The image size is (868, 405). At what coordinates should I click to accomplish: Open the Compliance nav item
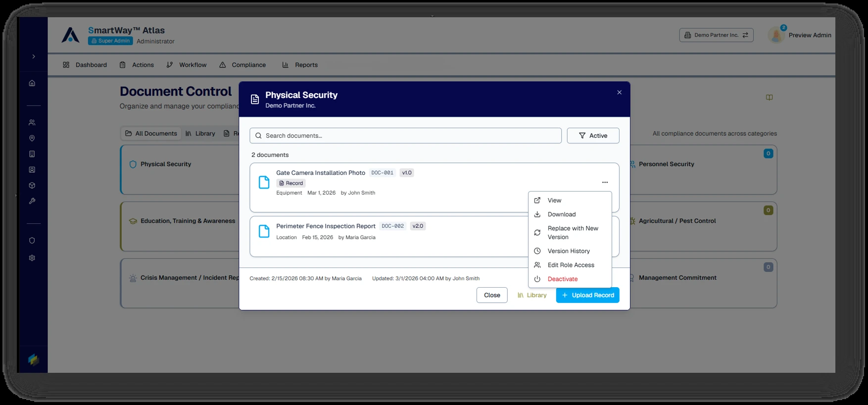[242, 65]
